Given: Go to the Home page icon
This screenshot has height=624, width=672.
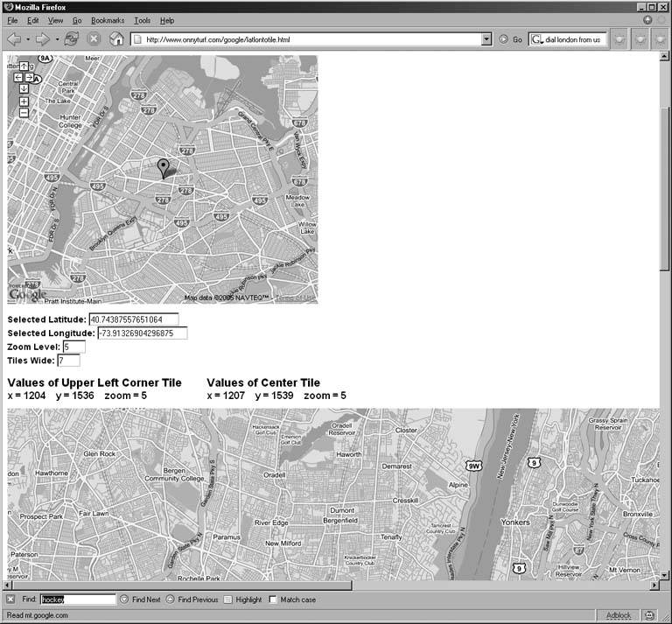Looking at the screenshot, I should [x=115, y=39].
